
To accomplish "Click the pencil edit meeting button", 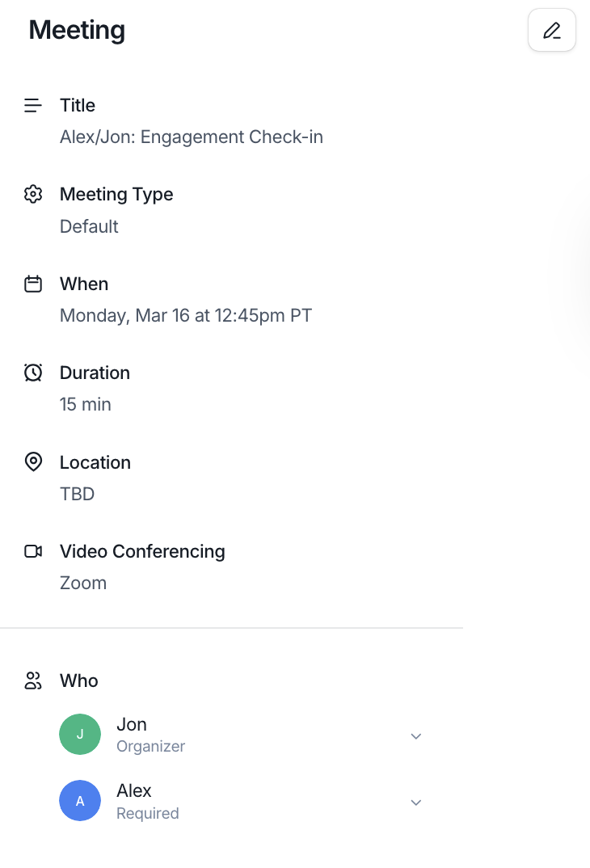I will click(x=552, y=30).
